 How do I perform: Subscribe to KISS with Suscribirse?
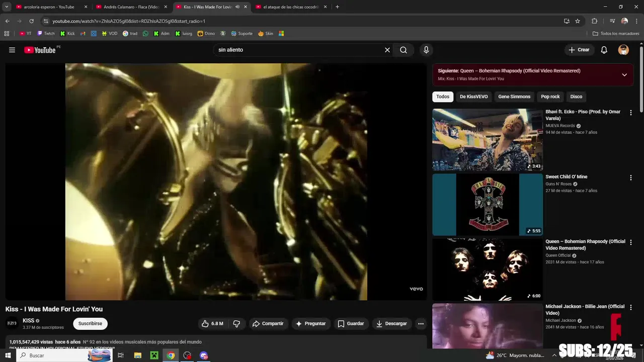(x=90, y=324)
